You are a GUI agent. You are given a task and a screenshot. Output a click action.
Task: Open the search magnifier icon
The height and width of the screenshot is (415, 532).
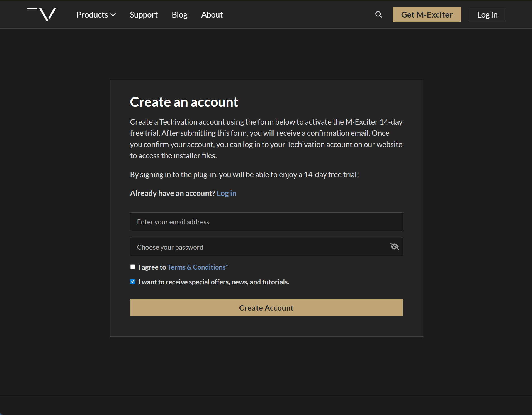point(378,14)
